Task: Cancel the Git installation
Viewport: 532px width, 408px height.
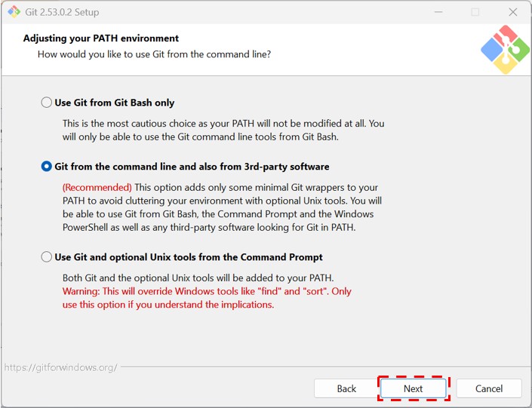Action: tap(489, 388)
